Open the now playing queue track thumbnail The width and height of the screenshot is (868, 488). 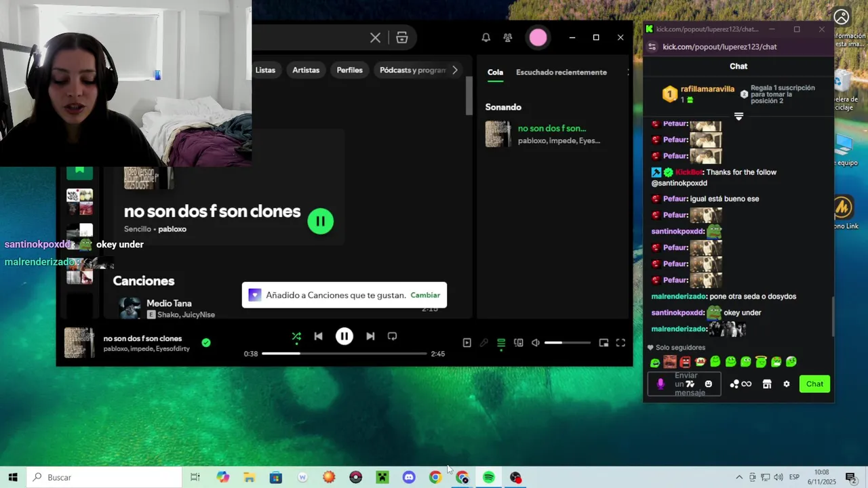tap(498, 134)
